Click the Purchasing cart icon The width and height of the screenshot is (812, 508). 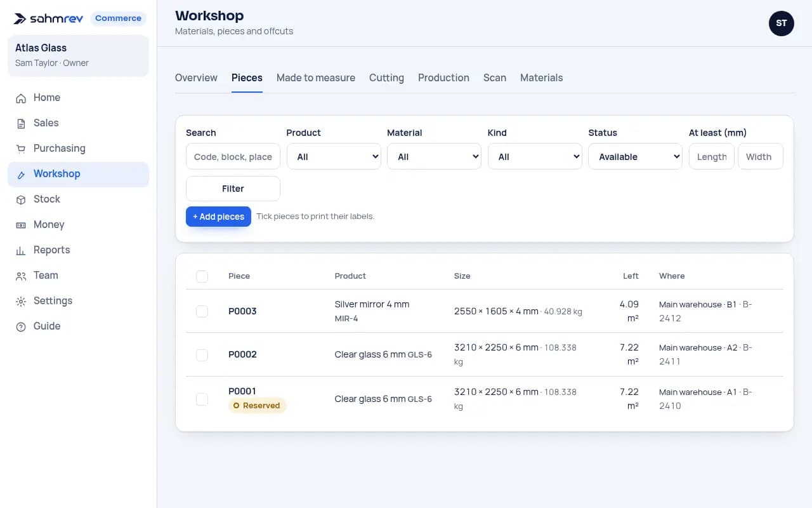tap(21, 149)
